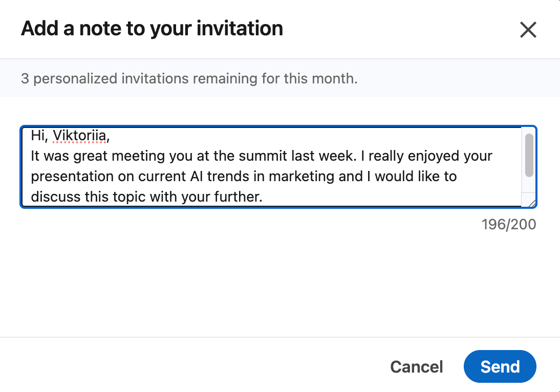The width and height of the screenshot is (560, 392).
Task: Cancel adding a note
Action: [x=417, y=366]
